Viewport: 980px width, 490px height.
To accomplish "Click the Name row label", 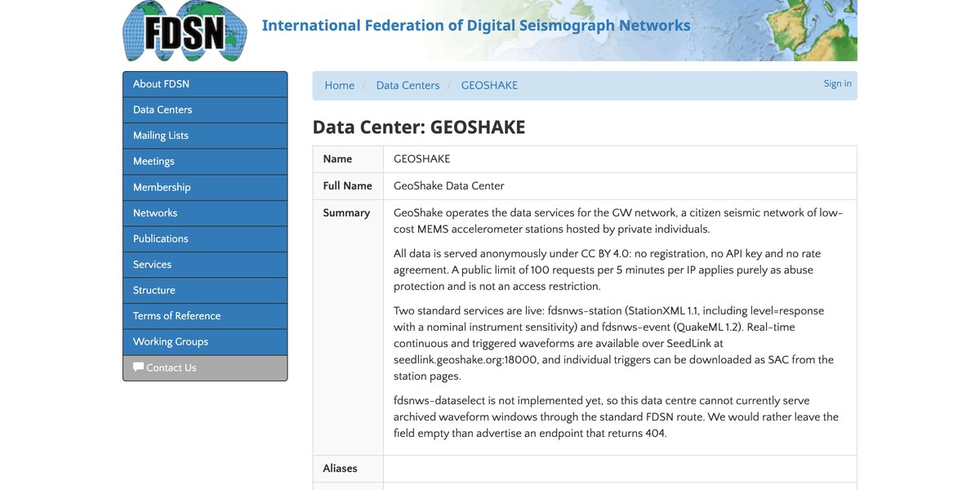I will pyautogui.click(x=337, y=159).
